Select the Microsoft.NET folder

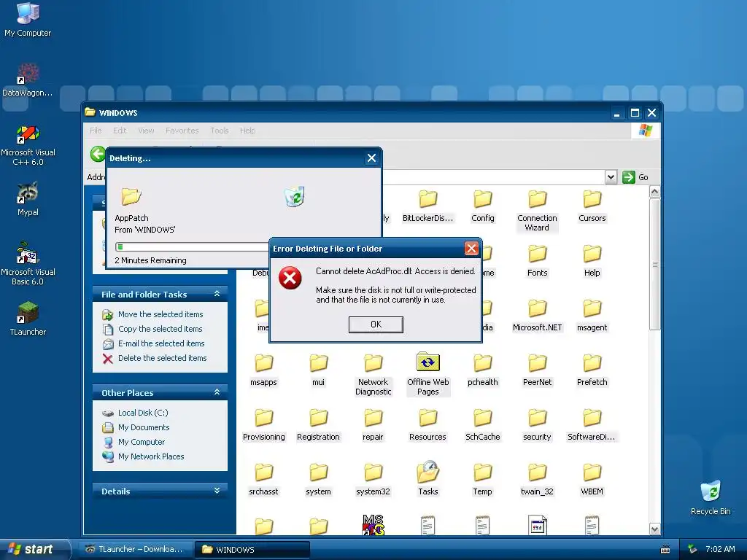[x=538, y=316]
